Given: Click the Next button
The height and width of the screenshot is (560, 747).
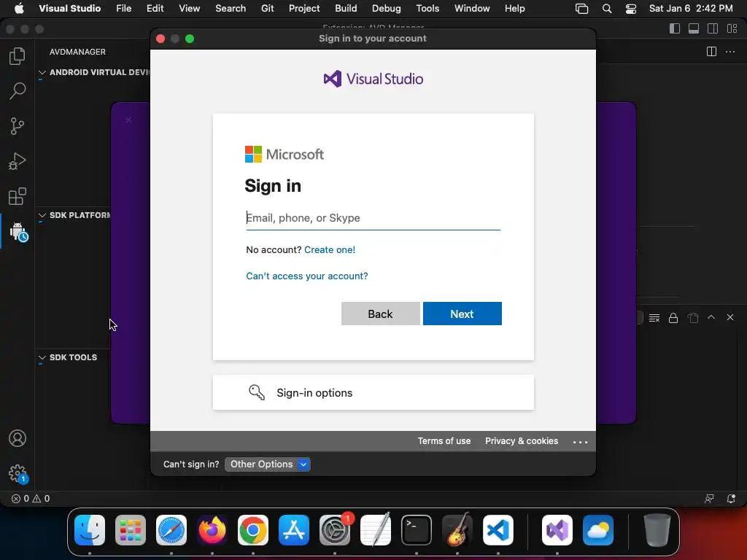Looking at the screenshot, I should coord(462,314).
